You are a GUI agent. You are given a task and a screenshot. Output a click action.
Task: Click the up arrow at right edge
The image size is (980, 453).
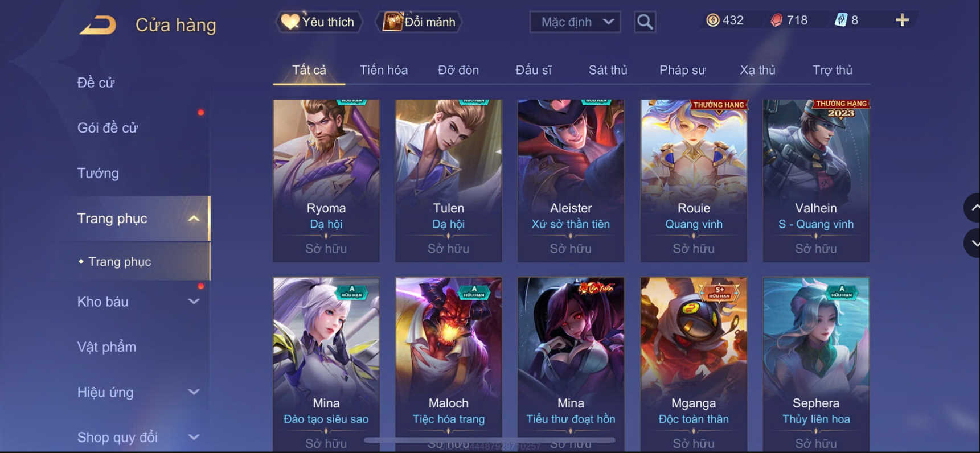tap(973, 208)
